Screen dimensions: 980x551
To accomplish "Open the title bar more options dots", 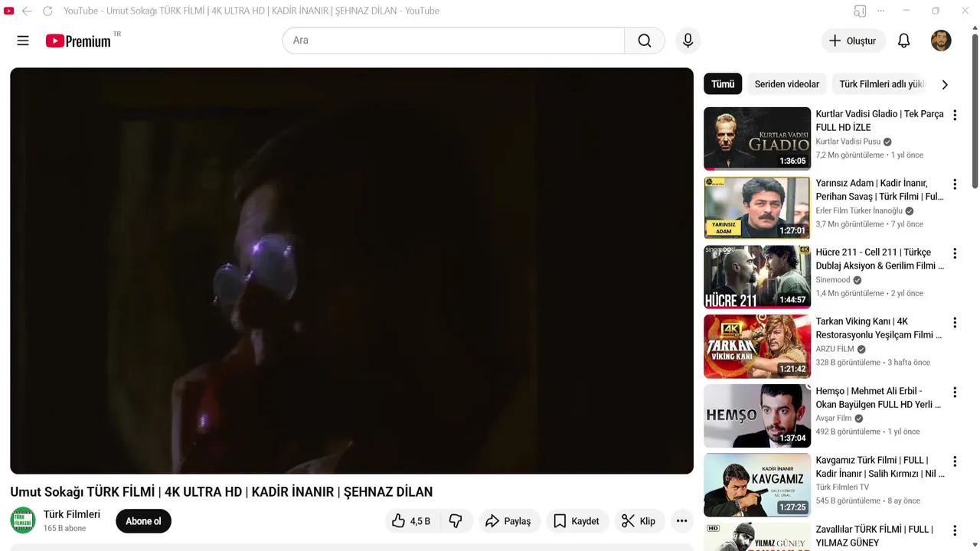I will tap(881, 11).
